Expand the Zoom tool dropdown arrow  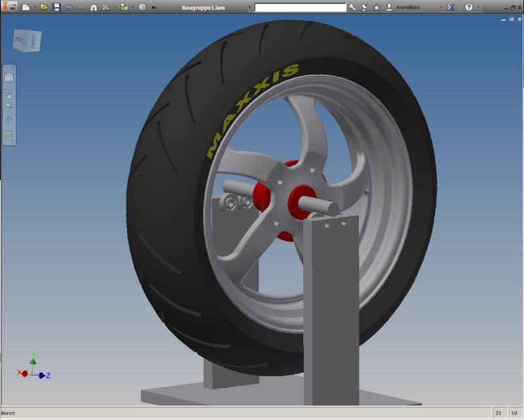click(9, 111)
